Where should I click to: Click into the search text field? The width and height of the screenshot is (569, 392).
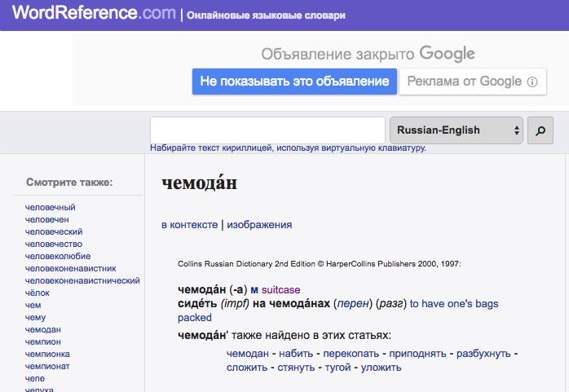[267, 130]
